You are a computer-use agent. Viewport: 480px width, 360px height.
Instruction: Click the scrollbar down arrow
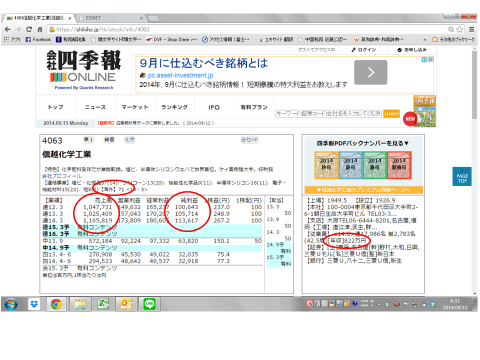tap(475, 293)
